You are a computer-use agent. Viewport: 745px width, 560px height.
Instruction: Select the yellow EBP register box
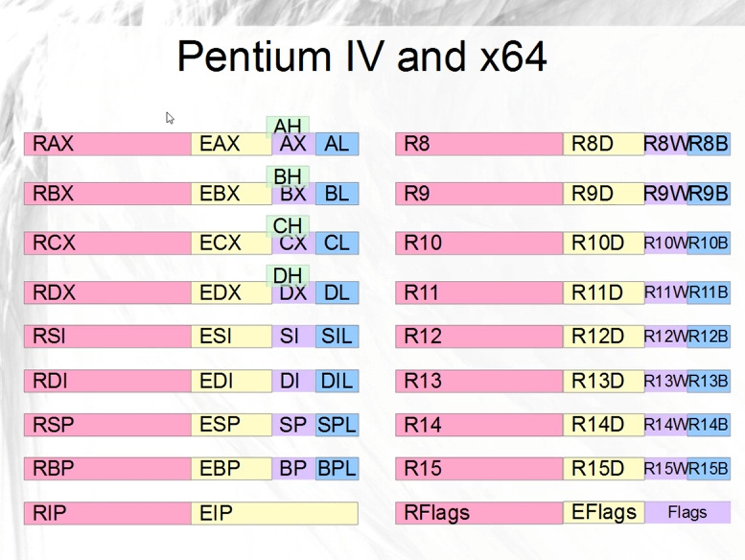click(230, 469)
